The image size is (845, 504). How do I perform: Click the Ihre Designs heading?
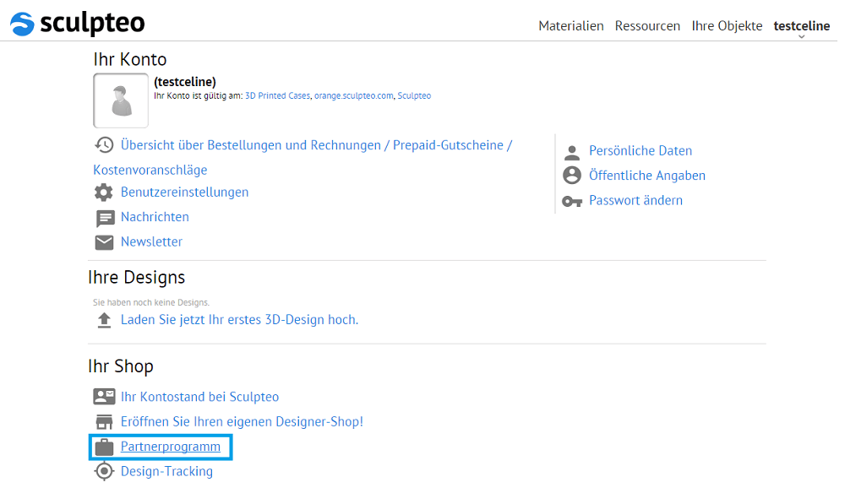tap(136, 277)
